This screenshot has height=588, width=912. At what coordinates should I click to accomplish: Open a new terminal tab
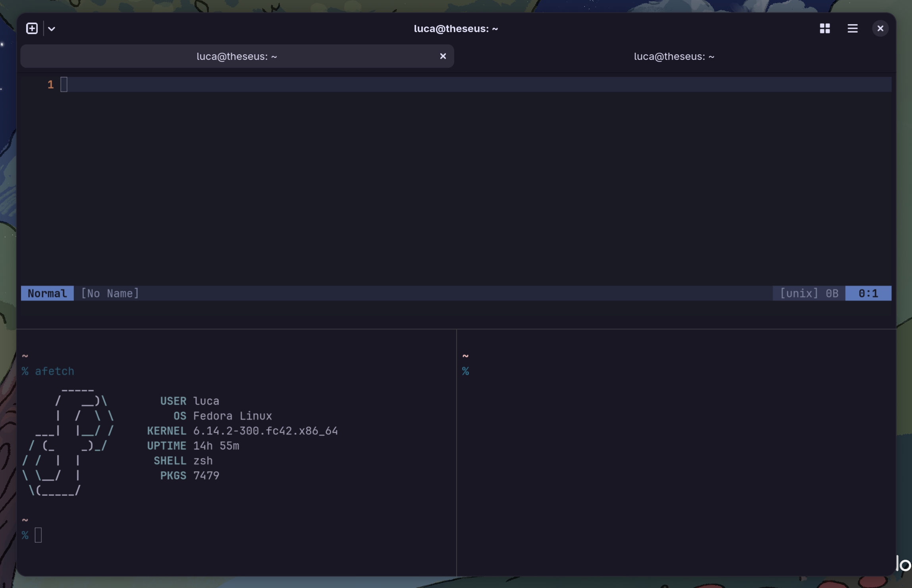(x=32, y=29)
